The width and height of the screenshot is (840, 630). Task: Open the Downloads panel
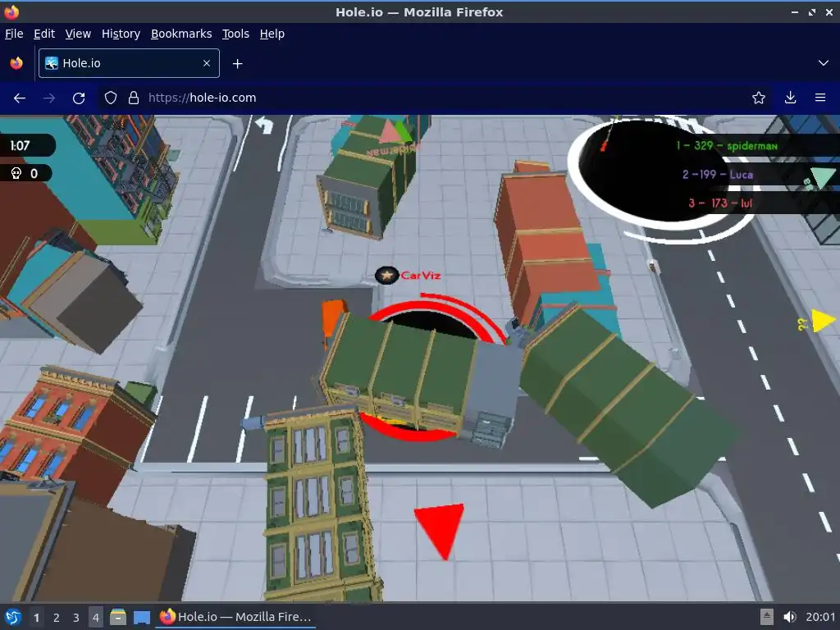(x=790, y=98)
